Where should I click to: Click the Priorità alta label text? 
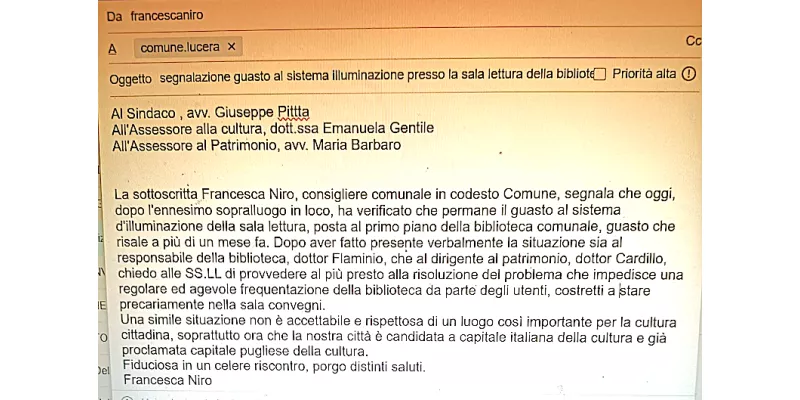pos(644,74)
